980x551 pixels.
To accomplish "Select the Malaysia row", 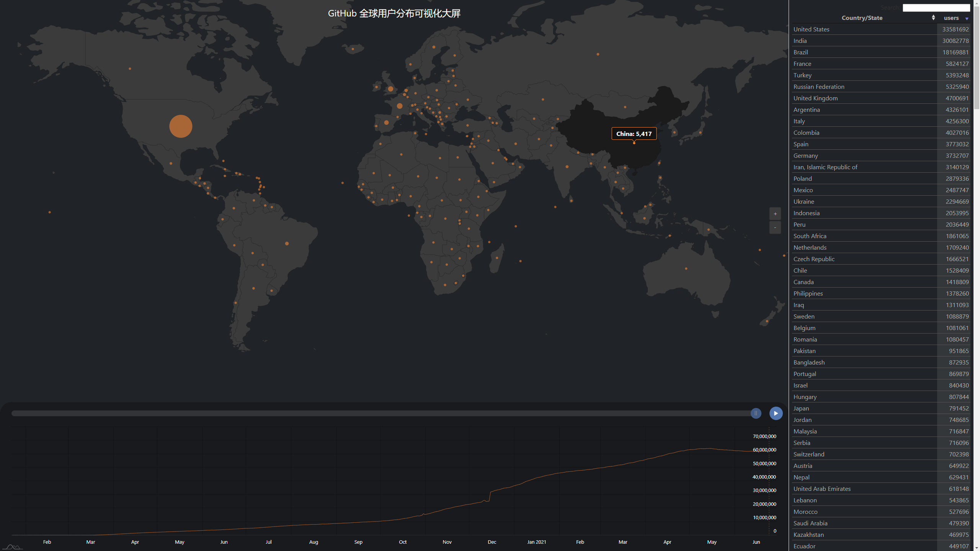I will click(881, 431).
